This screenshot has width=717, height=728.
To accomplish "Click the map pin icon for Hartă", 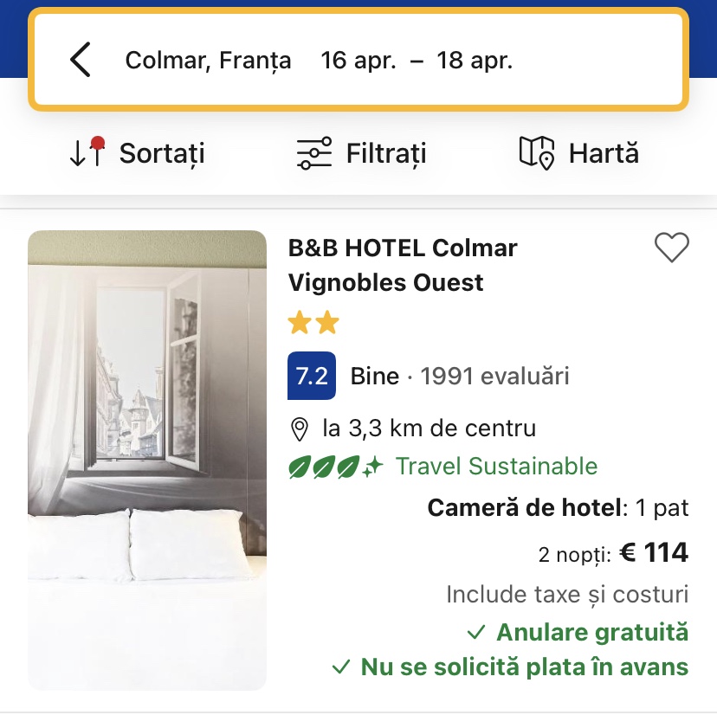I will 537,153.
